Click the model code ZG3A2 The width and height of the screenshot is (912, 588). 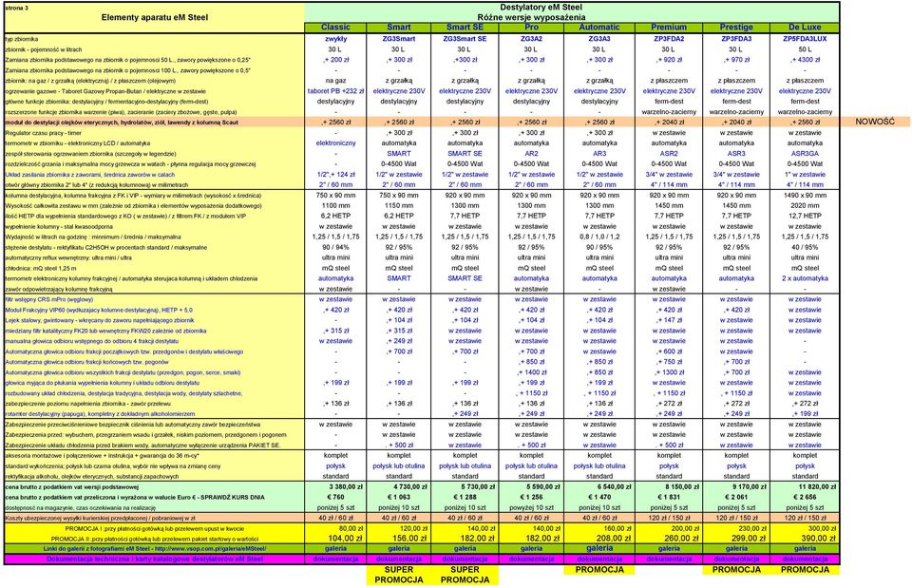click(x=531, y=39)
